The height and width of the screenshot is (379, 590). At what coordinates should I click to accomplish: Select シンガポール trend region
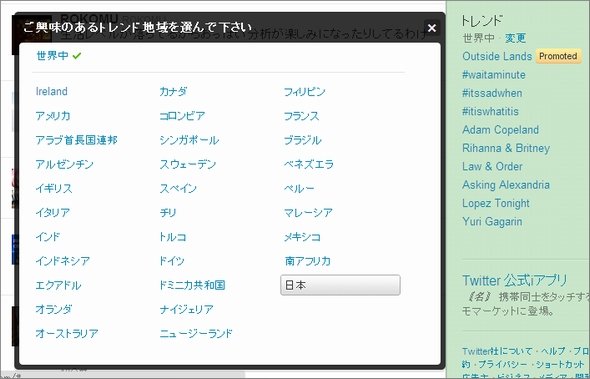coord(189,140)
